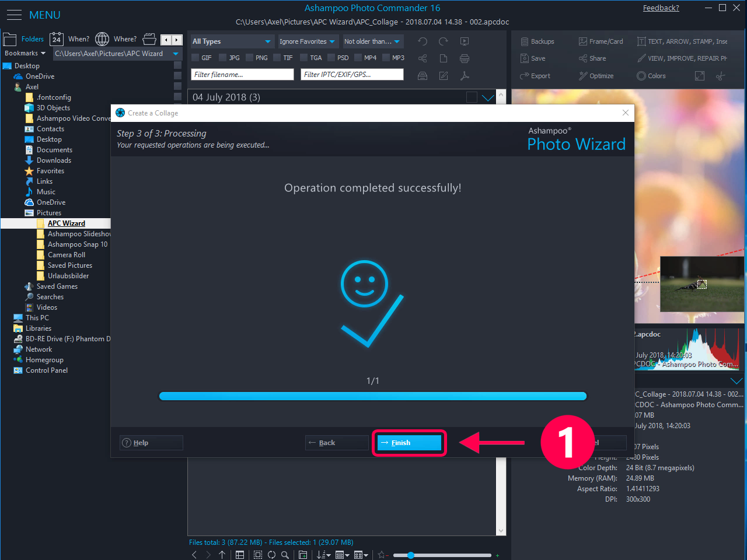Switch to the Where? map view
The width and height of the screenshot is (747, 560).
point(116,39)
